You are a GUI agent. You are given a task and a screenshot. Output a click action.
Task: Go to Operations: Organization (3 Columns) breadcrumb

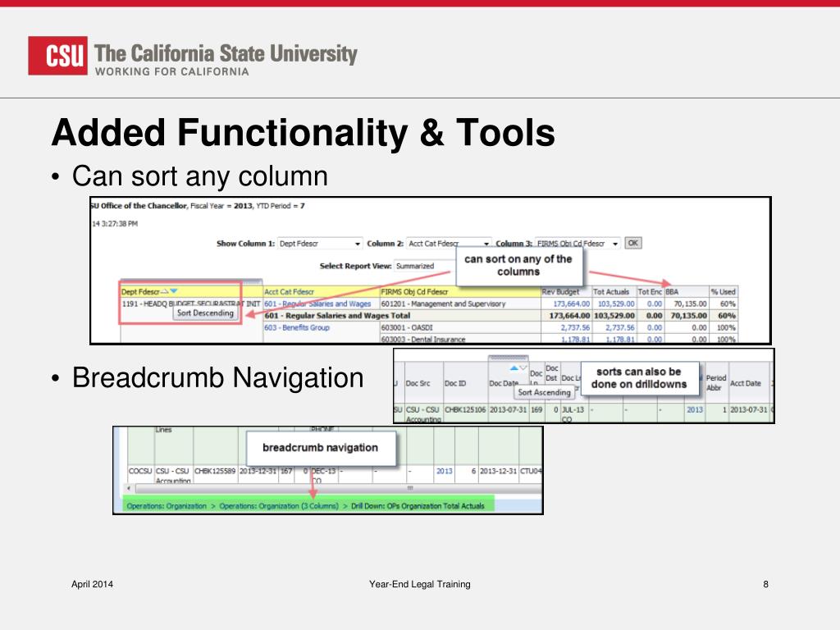(x=279, y=505)
